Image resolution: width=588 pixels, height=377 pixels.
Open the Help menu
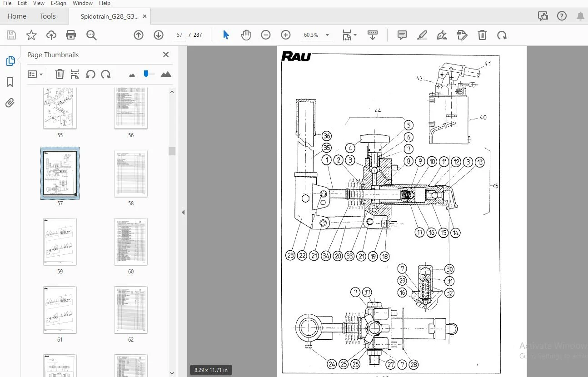tap(105, 3)
